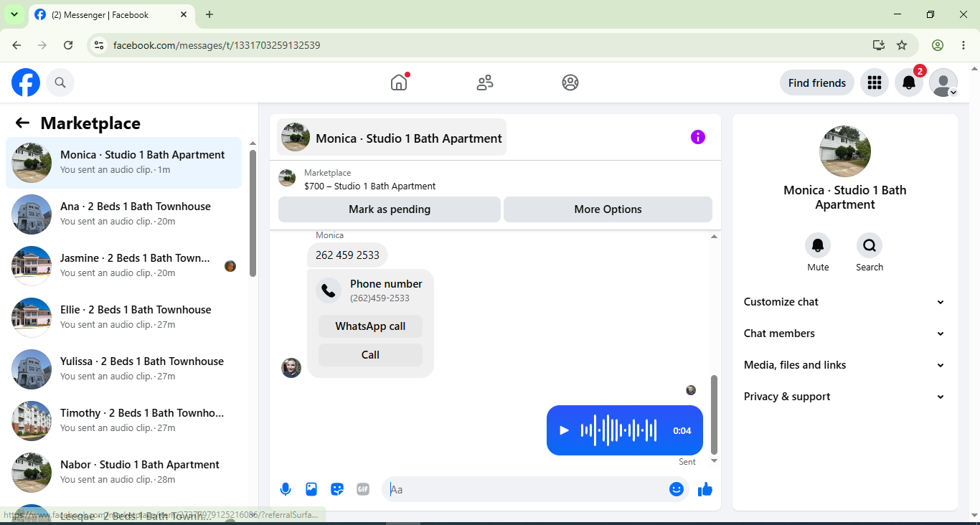980x525 pixels.
Task: Send a thumbs-up like
Action: pos(705,489)
